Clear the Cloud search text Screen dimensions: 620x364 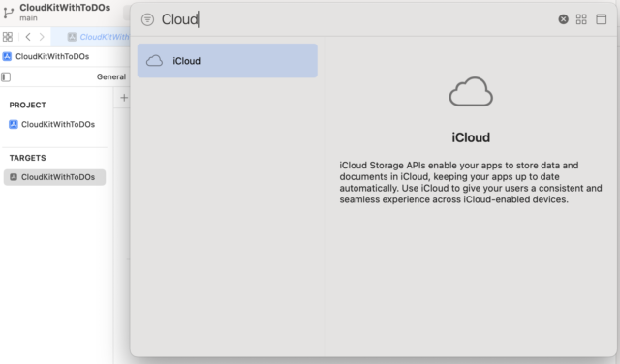(564, 19)
